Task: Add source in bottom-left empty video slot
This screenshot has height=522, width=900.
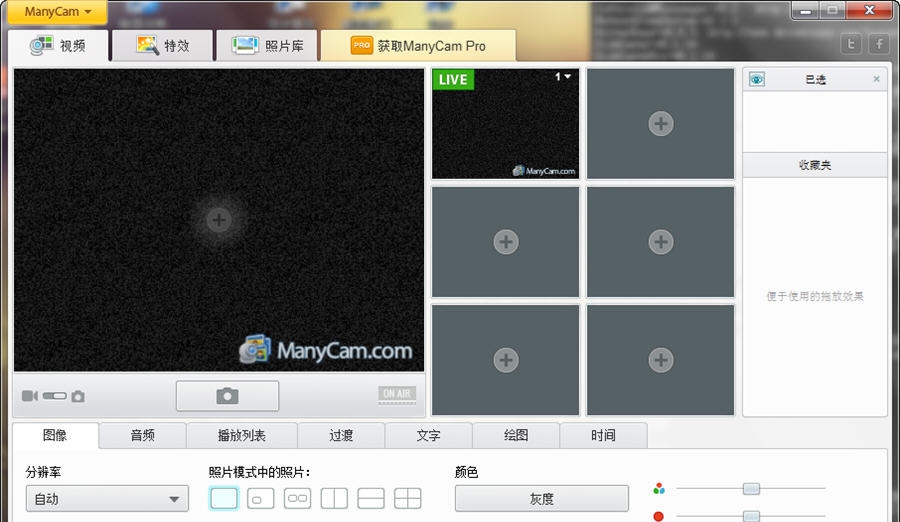Action: tap(506, 360)
